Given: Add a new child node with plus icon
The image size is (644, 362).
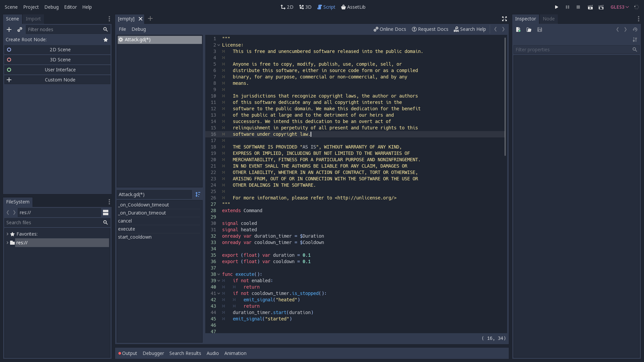Looking at the screenshot, I should pyautogui.click(x=9, y=29).
